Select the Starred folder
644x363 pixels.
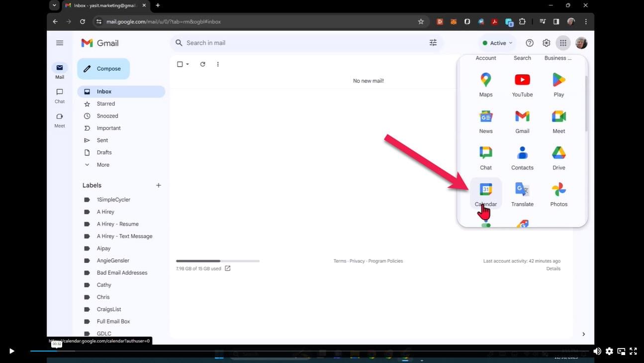pos(106,104)
